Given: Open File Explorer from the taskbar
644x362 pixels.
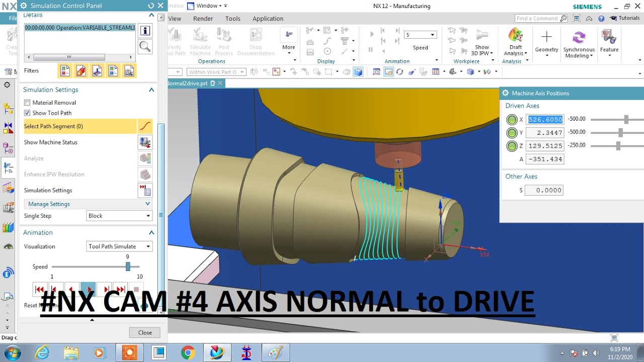Looking at the screenshot, I should click(x=71, y=352).
